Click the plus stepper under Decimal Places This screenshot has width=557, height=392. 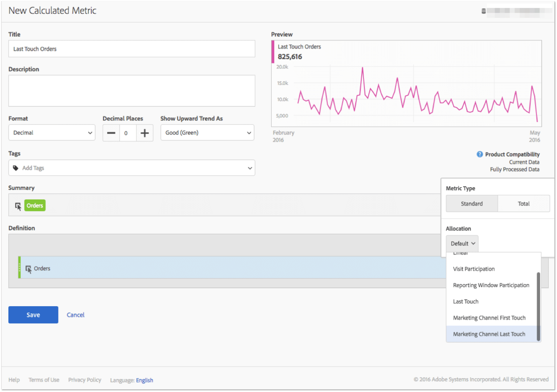(x=144, y=132)
